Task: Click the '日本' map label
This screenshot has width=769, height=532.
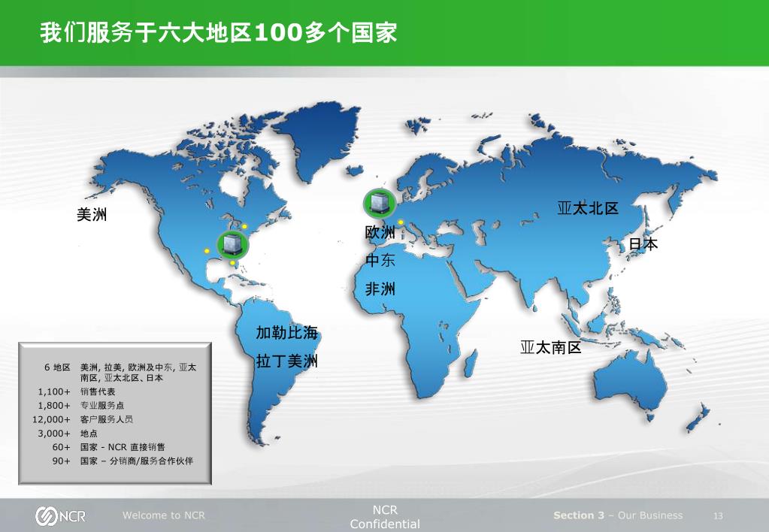Action: tap(643, 243)
